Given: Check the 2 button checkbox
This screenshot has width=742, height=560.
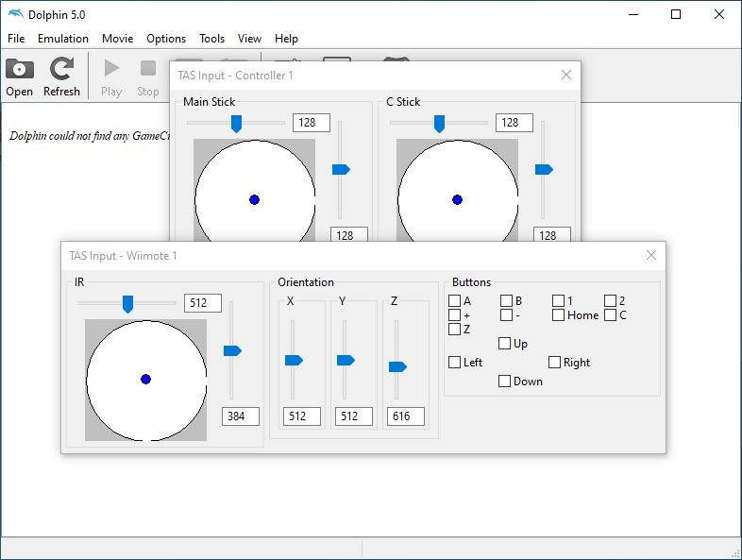Looking at the screenshot, I should 611,300.
